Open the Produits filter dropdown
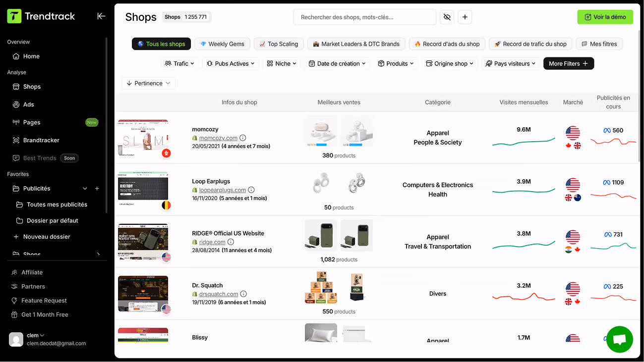 pyautogui.click(x=396, y=63)
